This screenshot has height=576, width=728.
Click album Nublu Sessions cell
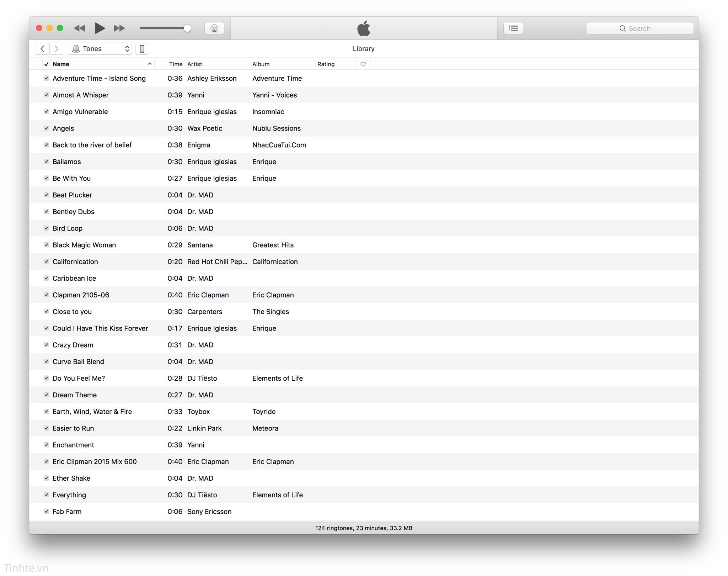pos(277,128)
